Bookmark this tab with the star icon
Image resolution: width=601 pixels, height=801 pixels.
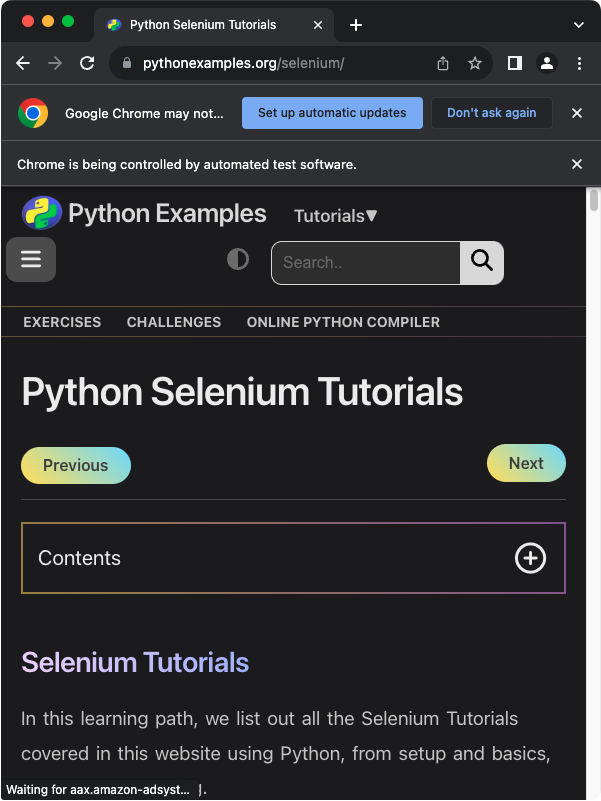point(475,63)
